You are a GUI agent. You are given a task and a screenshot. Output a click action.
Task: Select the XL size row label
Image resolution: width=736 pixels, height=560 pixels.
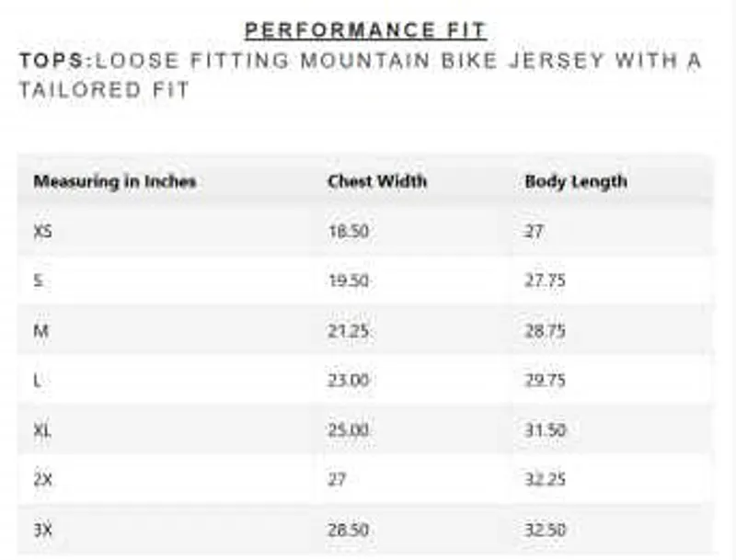(43, 430)
